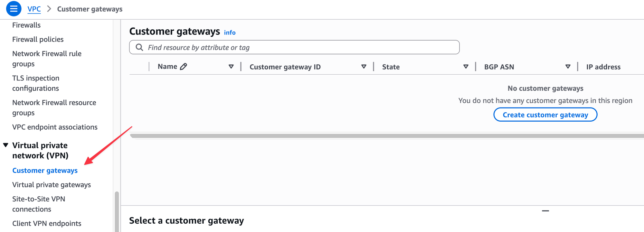Sort by the State column arrow
The width and height of the screenshot is (644, 232).
[x=466, y=67]
